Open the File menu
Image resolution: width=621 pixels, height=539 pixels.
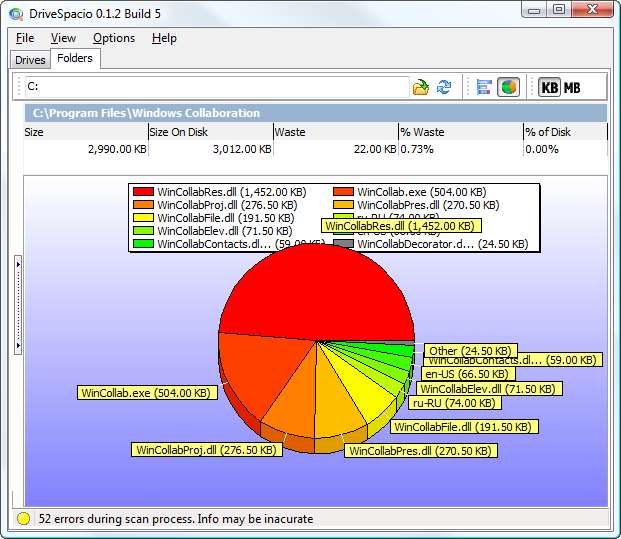pos(25,38)
